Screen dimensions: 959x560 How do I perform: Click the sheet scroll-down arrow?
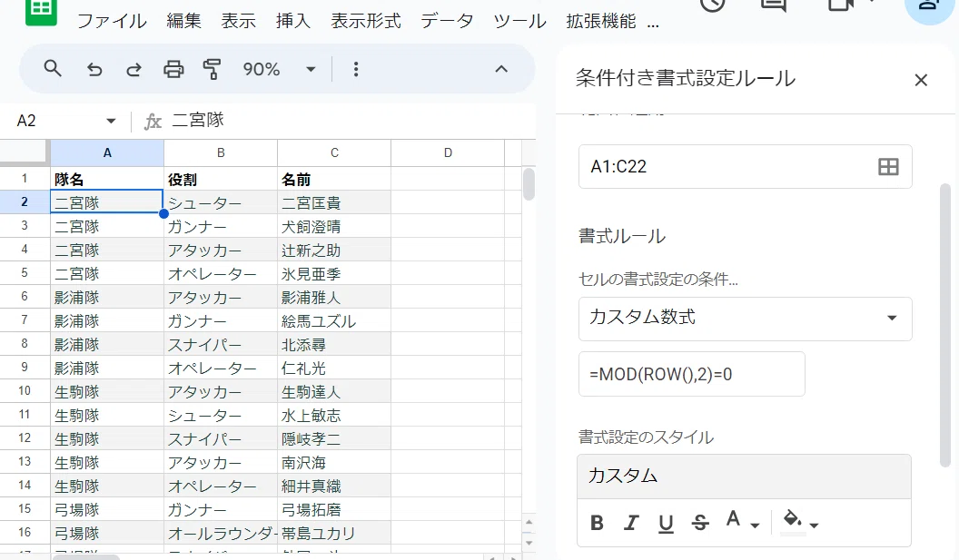coord(529,543)
